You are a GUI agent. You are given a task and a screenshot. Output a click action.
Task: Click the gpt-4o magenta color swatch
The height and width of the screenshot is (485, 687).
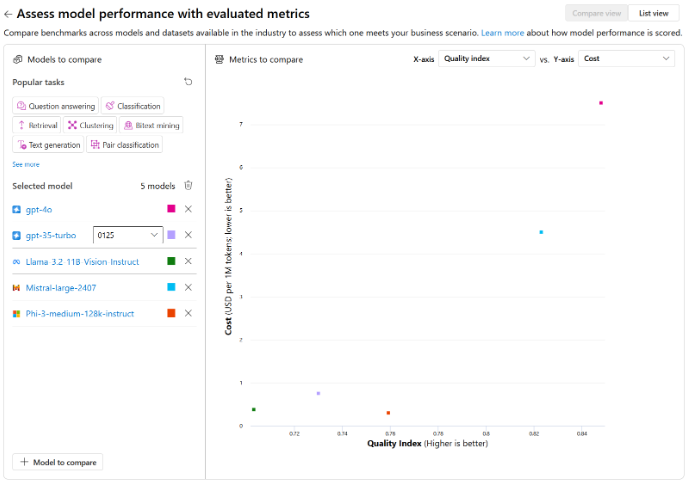[x=171, y=209]
